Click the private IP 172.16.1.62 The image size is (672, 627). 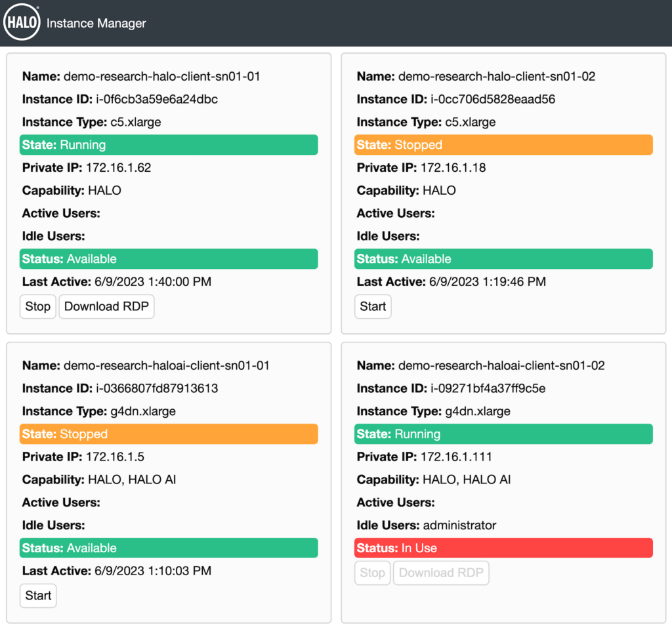coord(119,168)
